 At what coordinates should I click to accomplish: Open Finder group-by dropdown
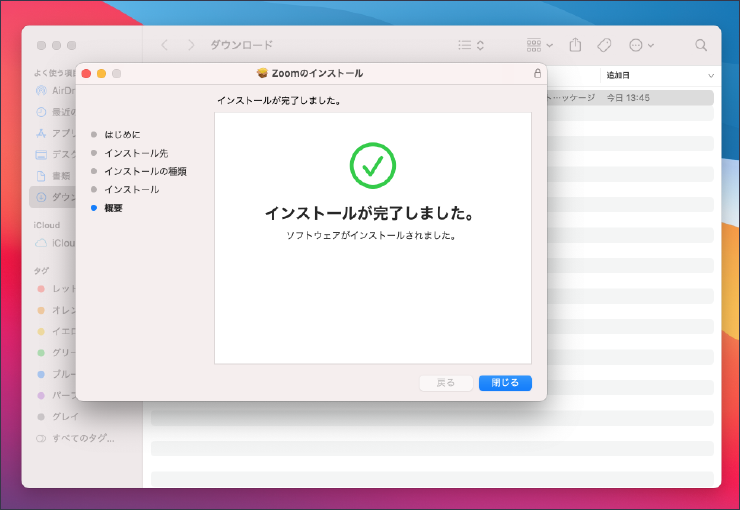click(x=539, y=45)
